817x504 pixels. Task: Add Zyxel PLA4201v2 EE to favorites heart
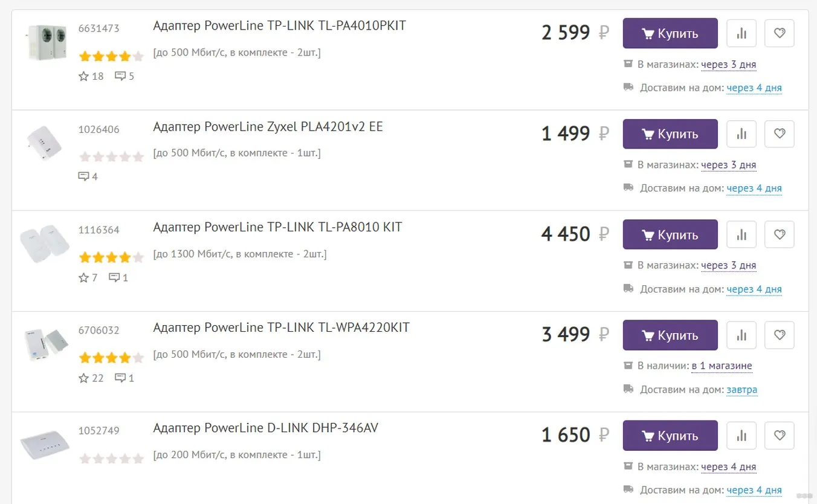tap(780, 134)
